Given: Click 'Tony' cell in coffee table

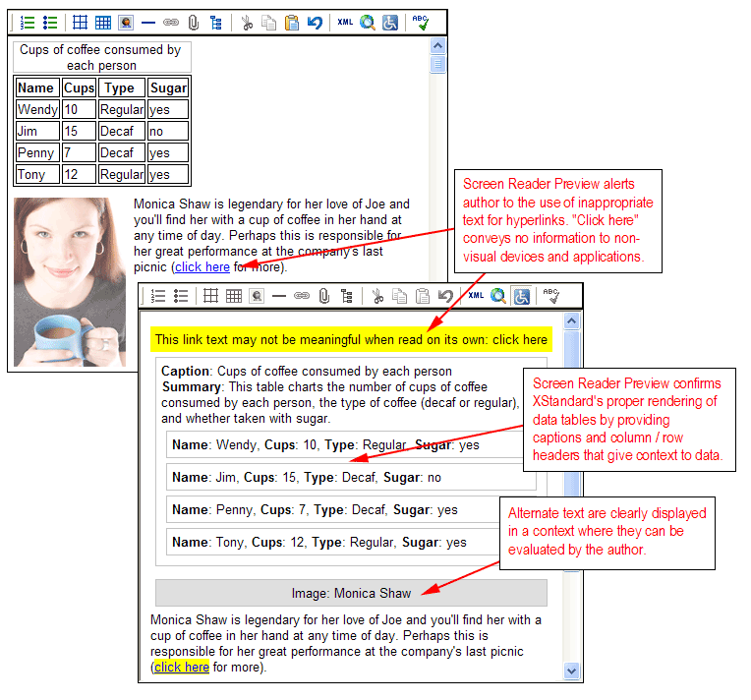Looking at the screenshot, I should (37, 174).
